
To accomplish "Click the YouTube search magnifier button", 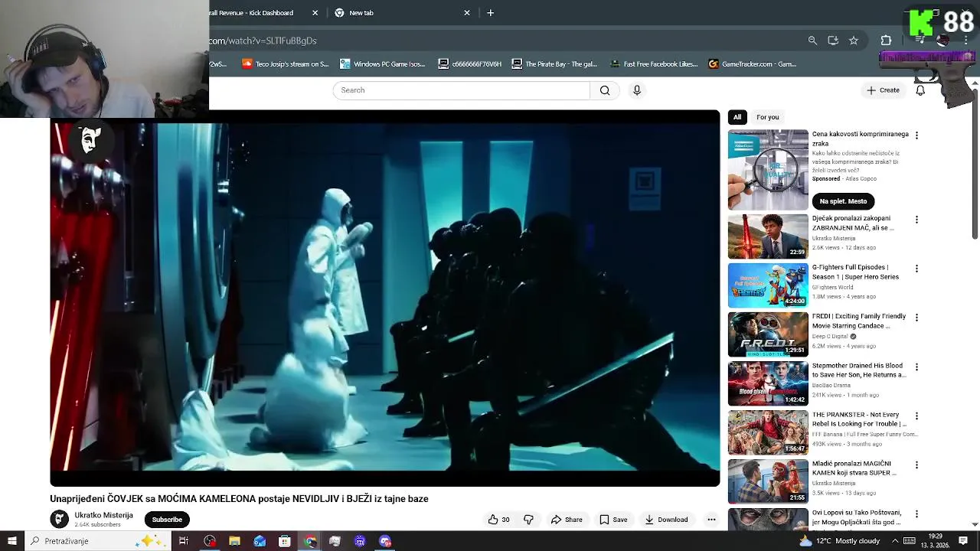I will click(x=605, y=90).
